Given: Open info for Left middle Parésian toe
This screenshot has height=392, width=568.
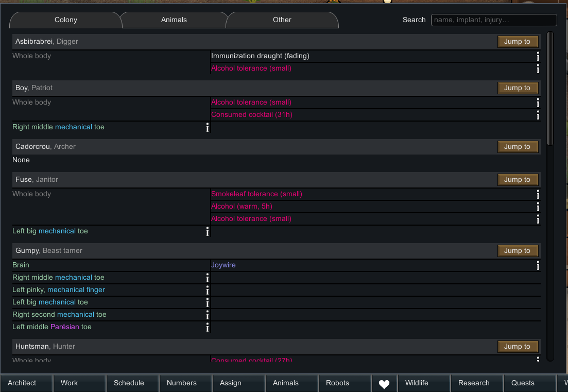Looking at the screenshot, I should tap(207, 327).
